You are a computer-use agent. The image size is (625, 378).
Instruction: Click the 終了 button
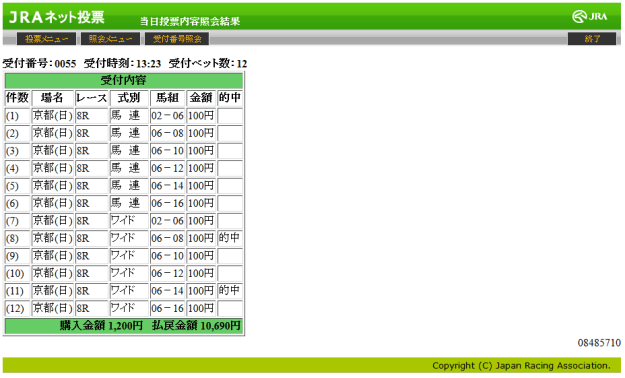[x=592, y=39]
